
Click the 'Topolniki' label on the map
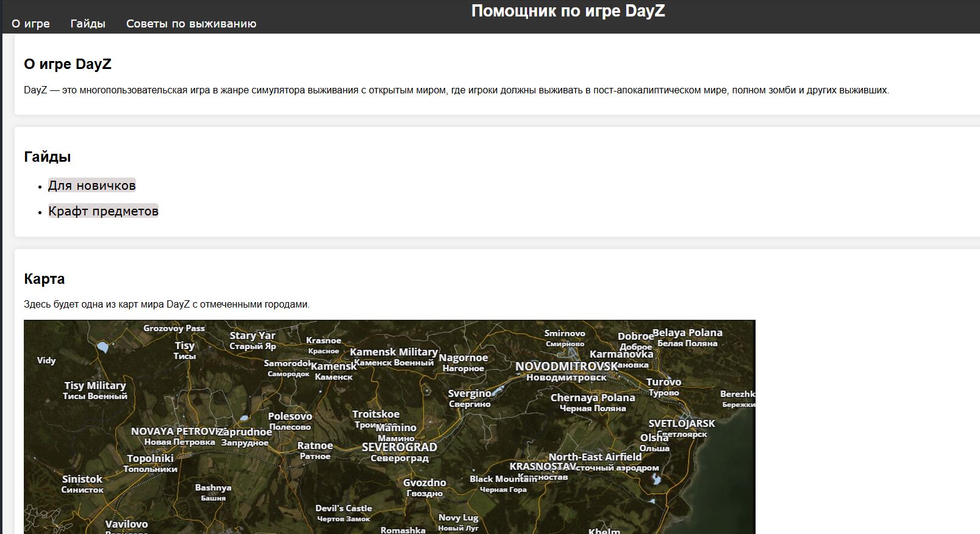pyautogui.click(x=150, y=458)
